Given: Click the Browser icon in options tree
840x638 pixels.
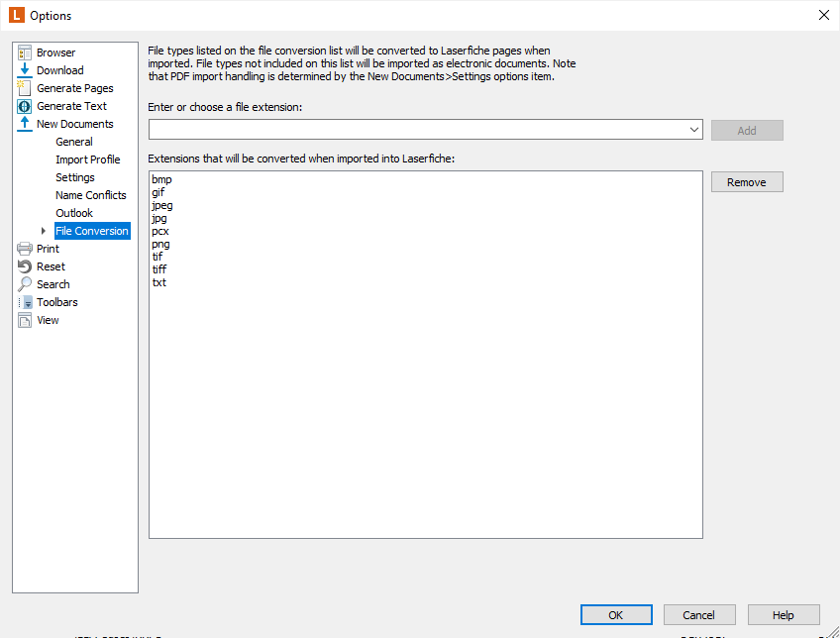Looking at the screenshot, I should [x=25, y=53].
